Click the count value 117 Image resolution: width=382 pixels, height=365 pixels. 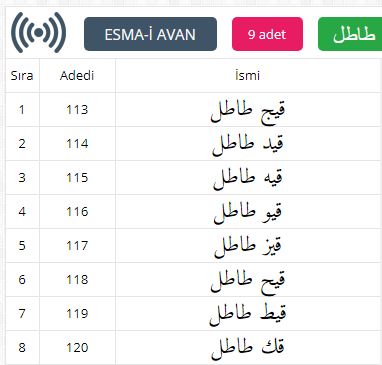pyautogui.click(x=77, y=246)
